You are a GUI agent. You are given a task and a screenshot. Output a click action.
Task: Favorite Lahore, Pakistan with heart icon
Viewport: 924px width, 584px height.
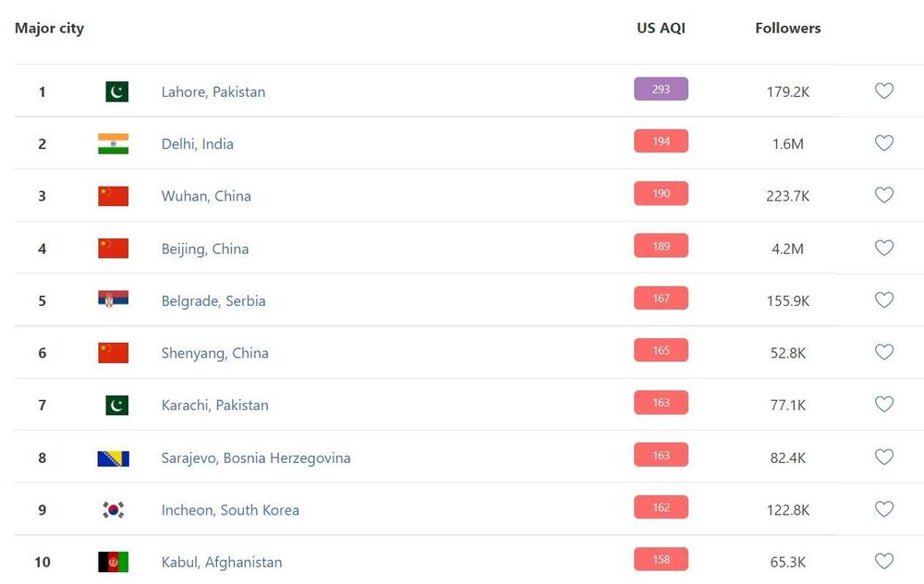(x=884, y=91)
